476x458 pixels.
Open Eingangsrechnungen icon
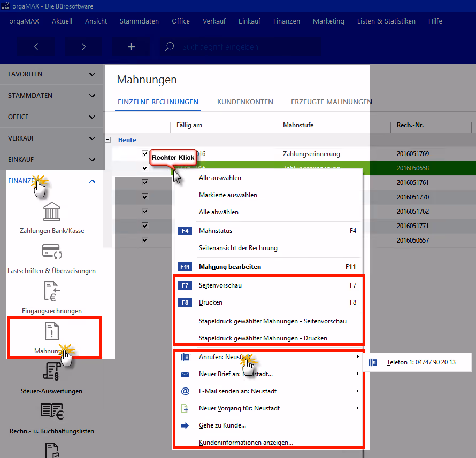(52, 291)
